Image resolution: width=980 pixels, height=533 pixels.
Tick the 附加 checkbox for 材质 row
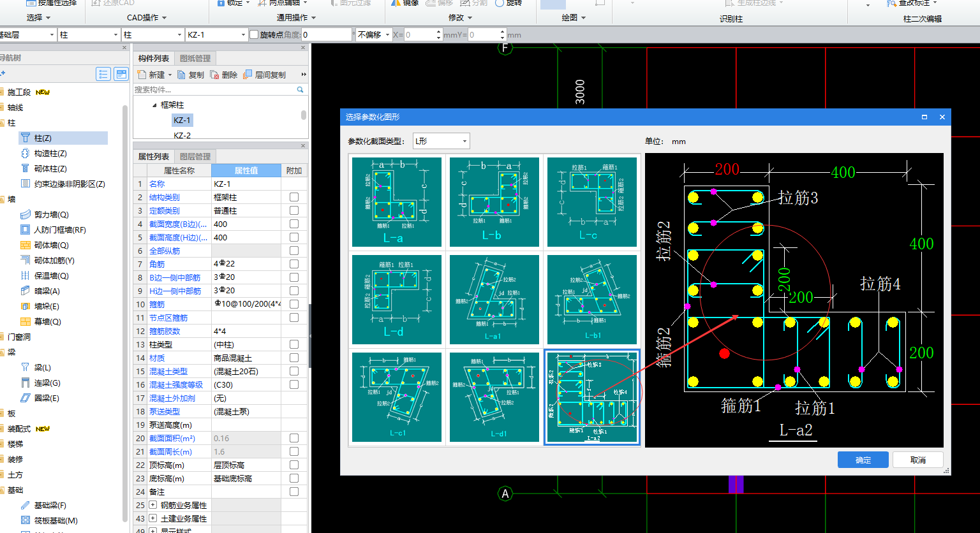294,358
